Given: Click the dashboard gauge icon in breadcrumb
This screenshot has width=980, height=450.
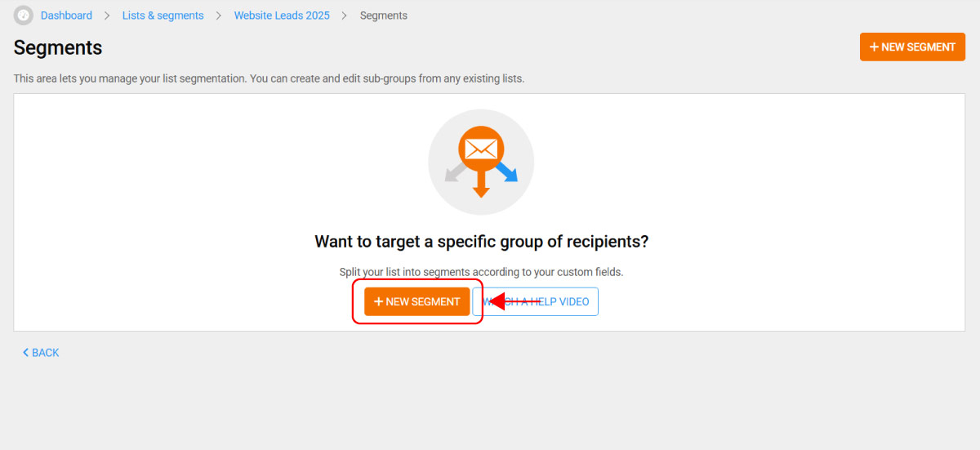Looking at the screenshot, I should click(x=24, y=16).
